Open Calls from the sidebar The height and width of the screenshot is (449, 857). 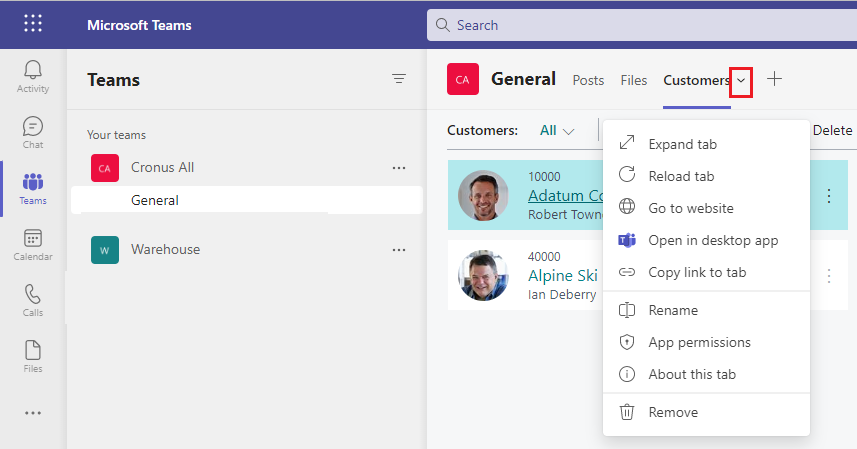pyautogui.click(x=33, y=300)
